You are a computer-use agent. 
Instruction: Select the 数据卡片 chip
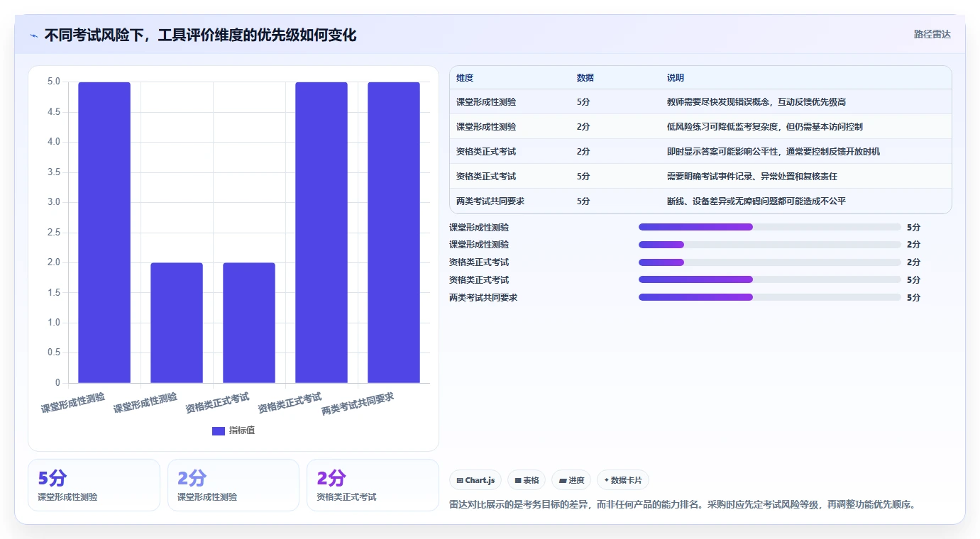[623, 480]
